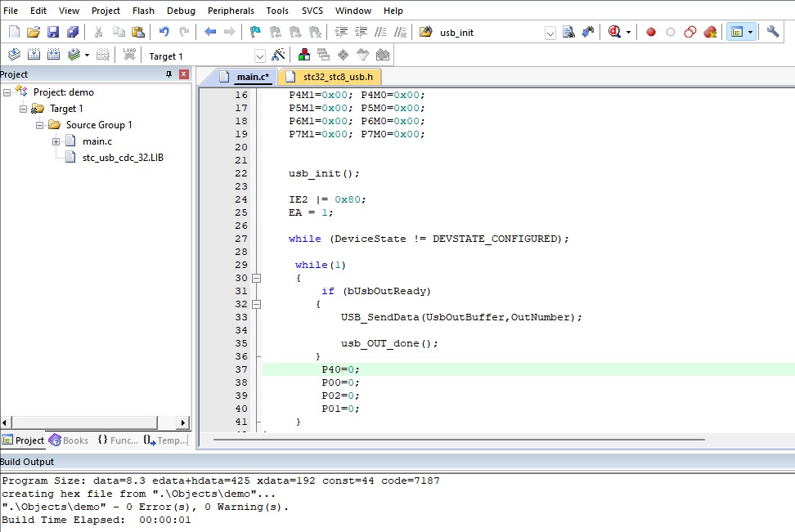Collapse the Source Group 1 node
This screenshot has height=532, width=795.
point(39,125)
